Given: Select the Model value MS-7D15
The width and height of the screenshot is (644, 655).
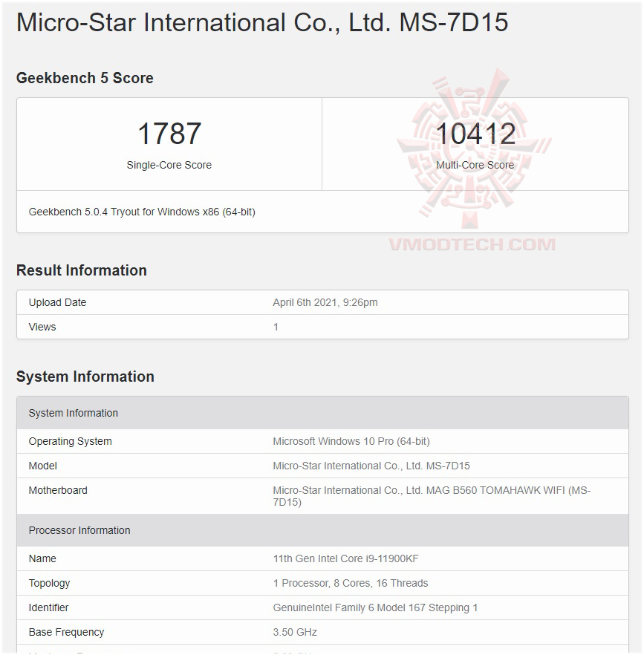Looking at the screenshot, I should click(x=371, y=466).
